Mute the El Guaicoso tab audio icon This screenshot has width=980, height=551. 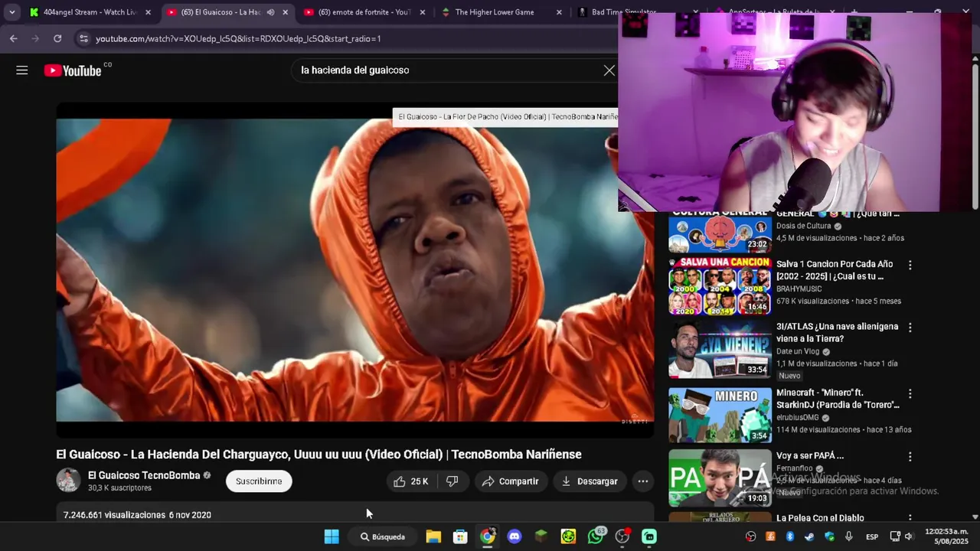270,12
